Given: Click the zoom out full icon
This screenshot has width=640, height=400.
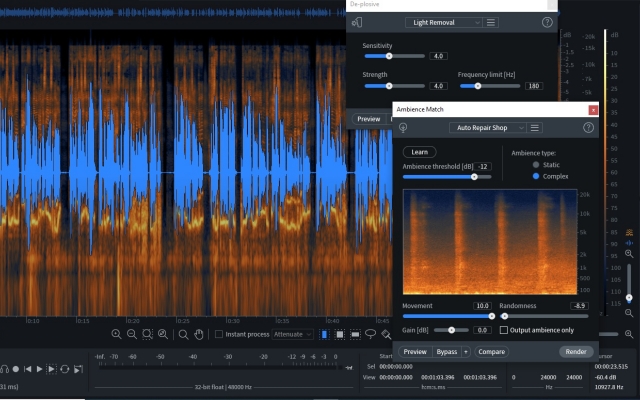Looking at the screenshot, I should coord(163,334).
